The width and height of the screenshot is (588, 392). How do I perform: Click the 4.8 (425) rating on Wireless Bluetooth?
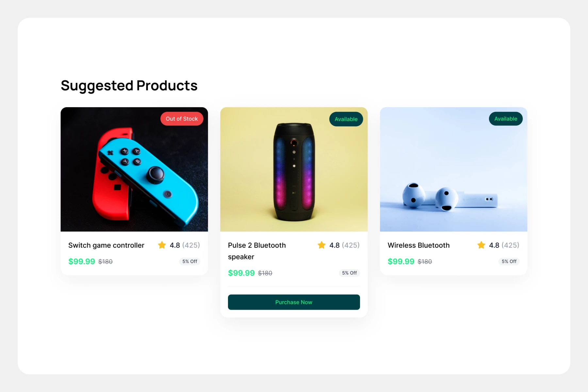click(504, 245)
